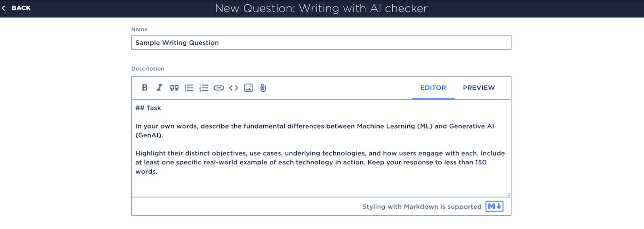
Task: Insert a code snippet
Action: coord(233,88)
